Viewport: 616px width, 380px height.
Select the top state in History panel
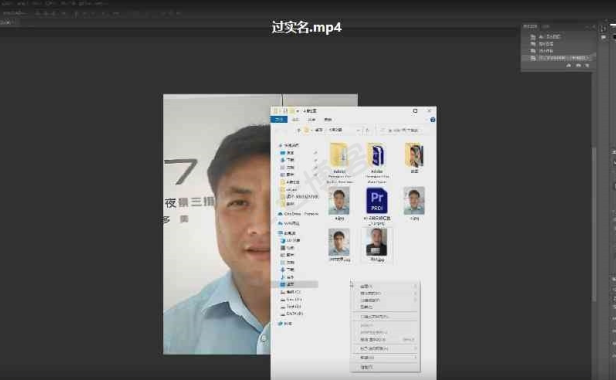(558, 37)
